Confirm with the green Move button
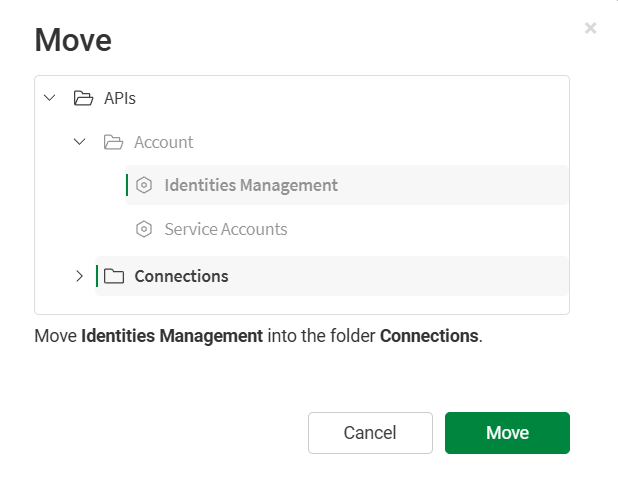The width and height of the screenshot is (618, 483). click(x=507, y=433)
